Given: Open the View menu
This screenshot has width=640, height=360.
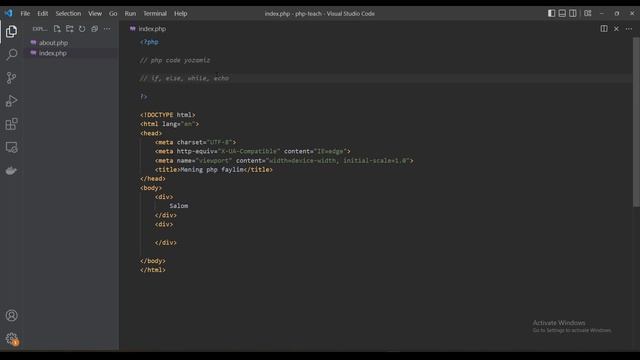Looking at the screenshot, I should pyautogui.click(x=95, y=13).
